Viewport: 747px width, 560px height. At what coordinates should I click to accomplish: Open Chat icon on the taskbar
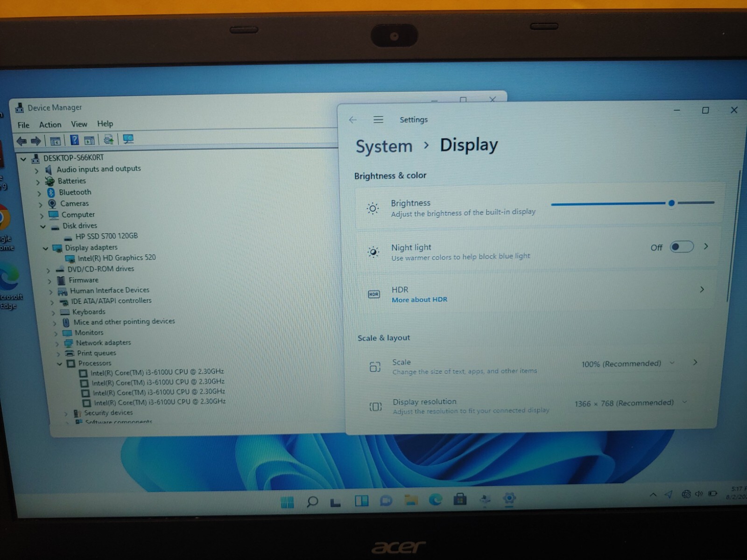click(x=386, y=501)
